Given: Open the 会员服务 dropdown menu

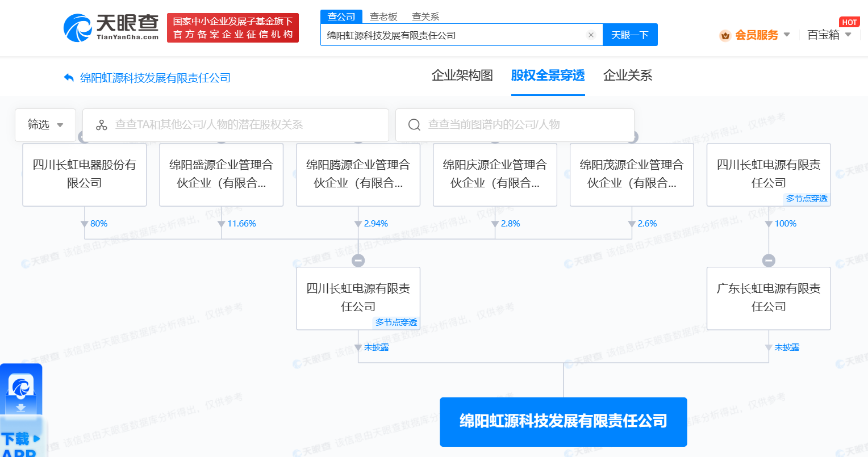Looking at the screenshot, I should pyautogui.click(x=755, y=35).
